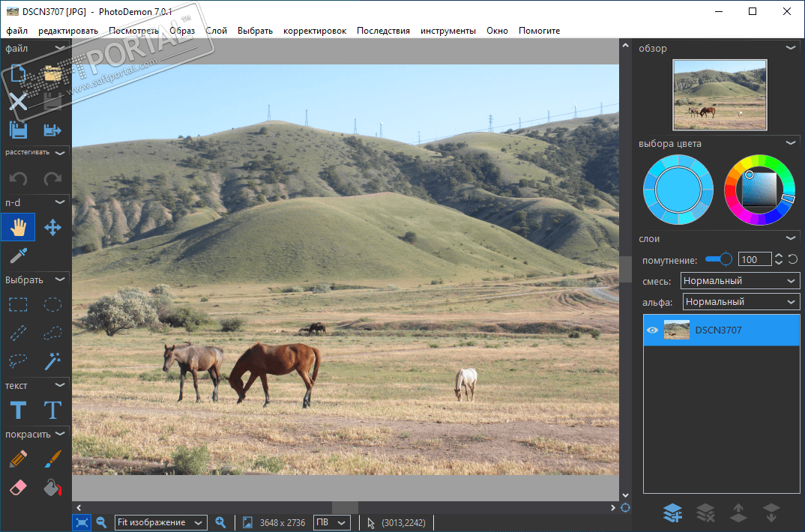
Task: Open the 'инструменты' menu
Action: click(448, 31)
